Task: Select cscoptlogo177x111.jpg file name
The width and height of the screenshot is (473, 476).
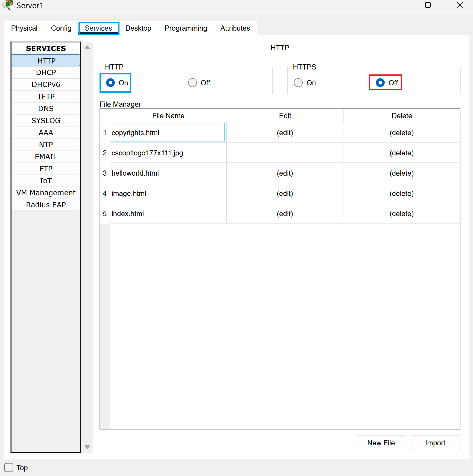Action: pyautogui.click(x=168, y=153)
